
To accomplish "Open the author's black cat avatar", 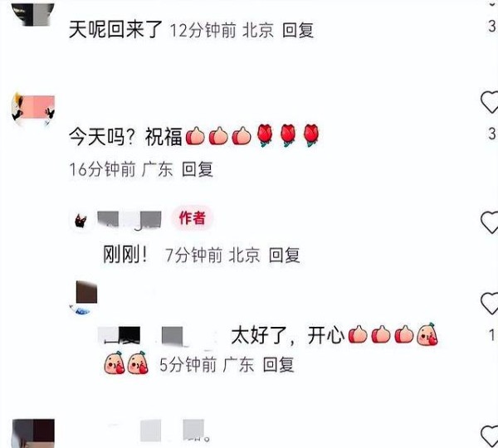I will pos(81,221).
